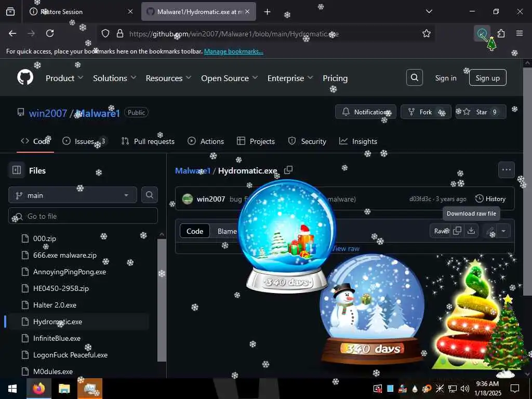532x399 pixels.
Task: Open the Firefox View icon in the tab bar
Action: [x=10, y=11]
